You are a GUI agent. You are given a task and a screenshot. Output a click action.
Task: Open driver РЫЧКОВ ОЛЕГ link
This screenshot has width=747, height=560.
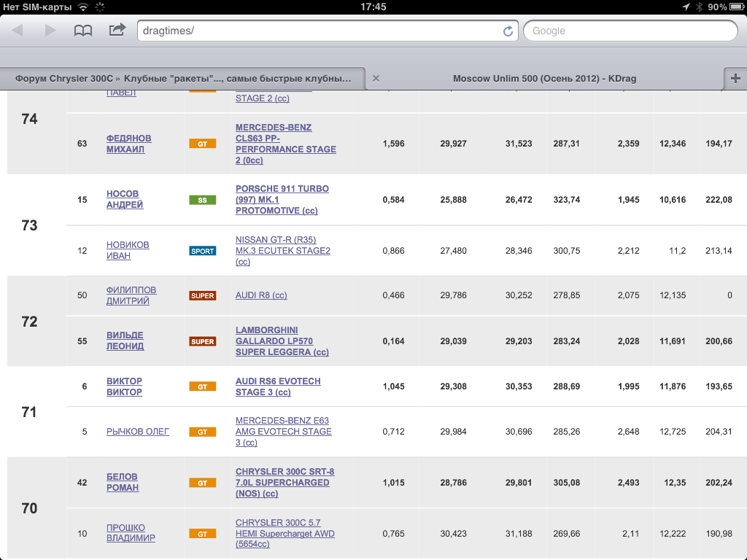[138, 432]
